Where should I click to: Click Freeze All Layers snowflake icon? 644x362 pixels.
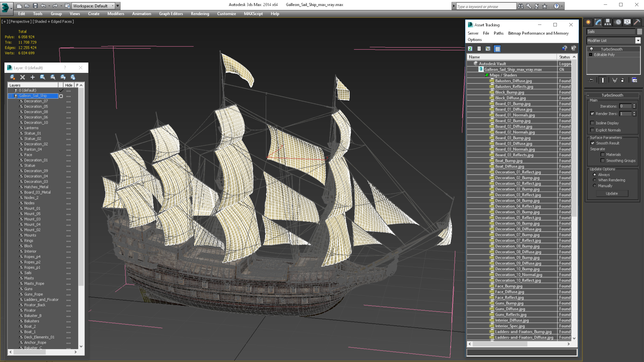tap(73, 77)
